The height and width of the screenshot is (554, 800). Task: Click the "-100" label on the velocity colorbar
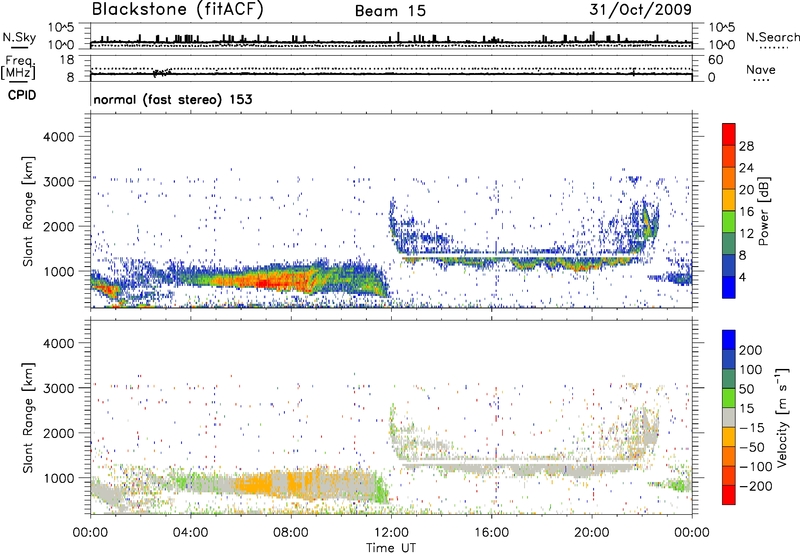coord(755,467)
